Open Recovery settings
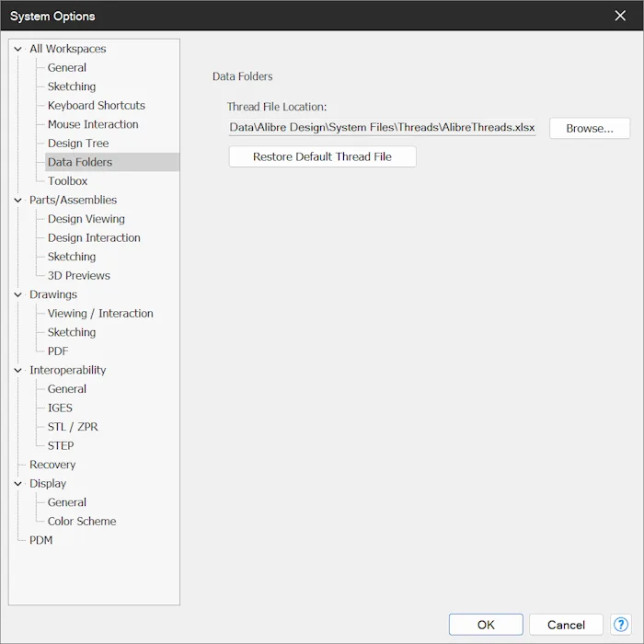The width and height of the screenshot is (644, 644). click(x=52, y=464)
